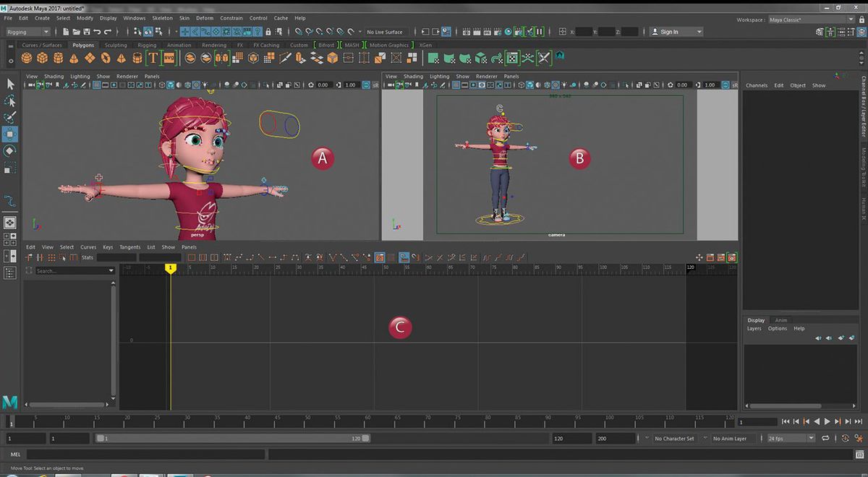Toggle continuous playback looping
The height and width of the screenshot is (477, 868).
coord(825,438)
